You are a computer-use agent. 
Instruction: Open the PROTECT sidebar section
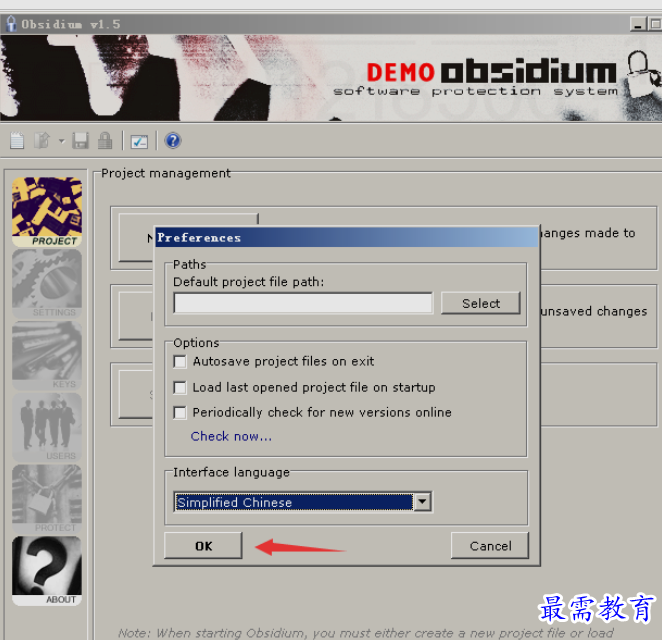[x=47, y=499]
